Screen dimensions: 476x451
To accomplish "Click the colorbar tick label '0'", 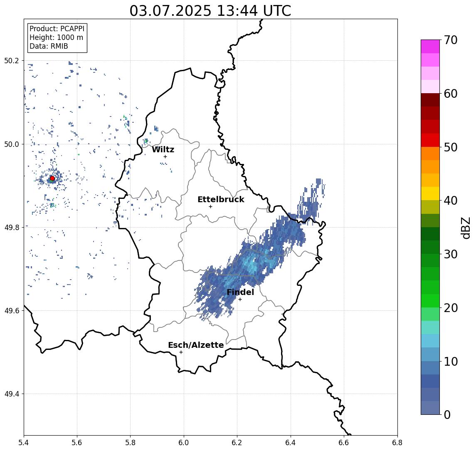I will (x=447, y=414).
